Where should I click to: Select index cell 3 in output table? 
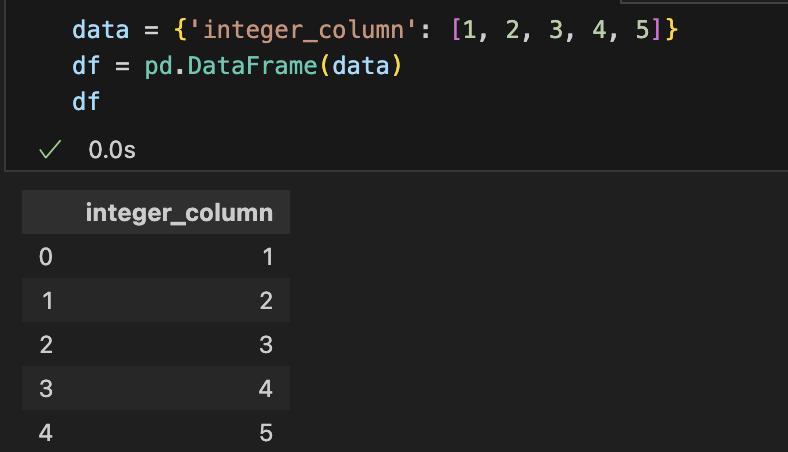pos(46,389)
